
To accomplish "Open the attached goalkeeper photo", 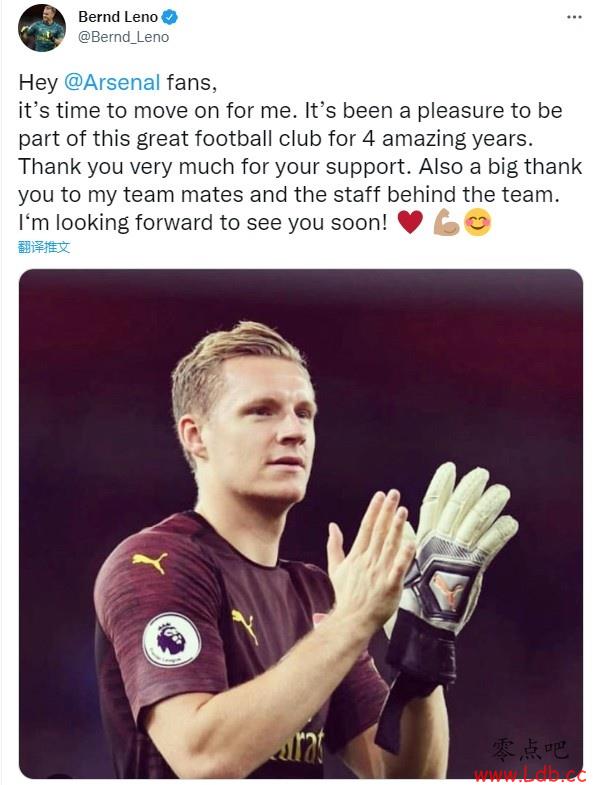I will coord(301,523).
